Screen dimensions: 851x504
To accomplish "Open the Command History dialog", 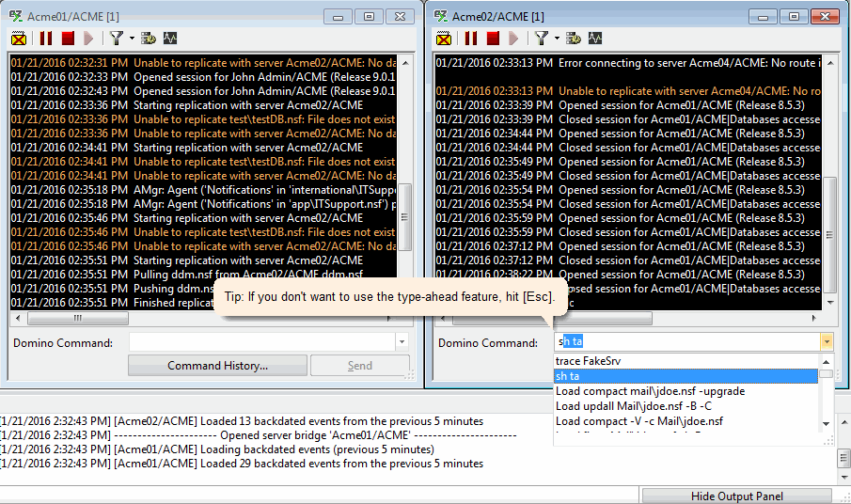I will point(217,366).
